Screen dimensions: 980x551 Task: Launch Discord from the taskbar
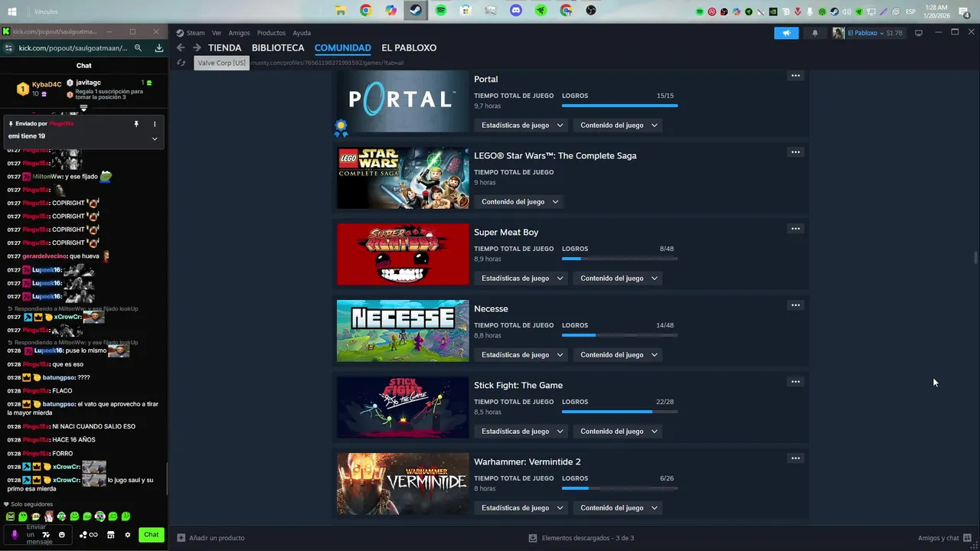pos(516,11)
